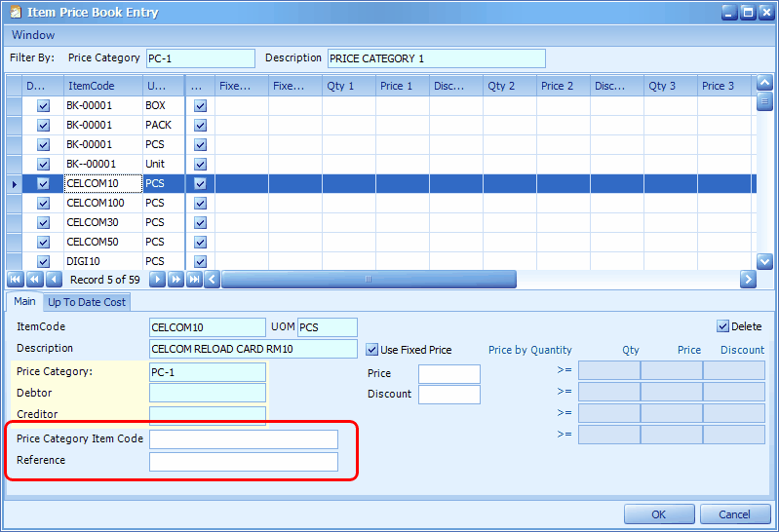Click the filter Description field
The image size is (779, 532).
tap(437, 58)
